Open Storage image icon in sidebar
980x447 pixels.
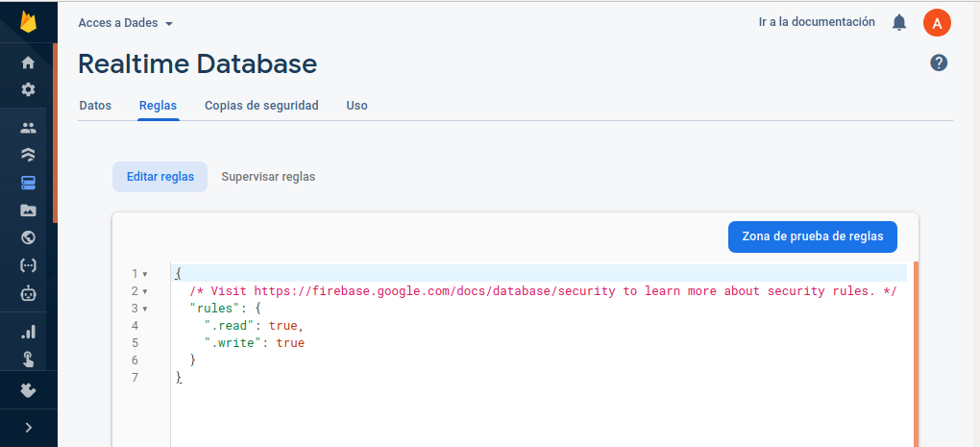[28, 210]
